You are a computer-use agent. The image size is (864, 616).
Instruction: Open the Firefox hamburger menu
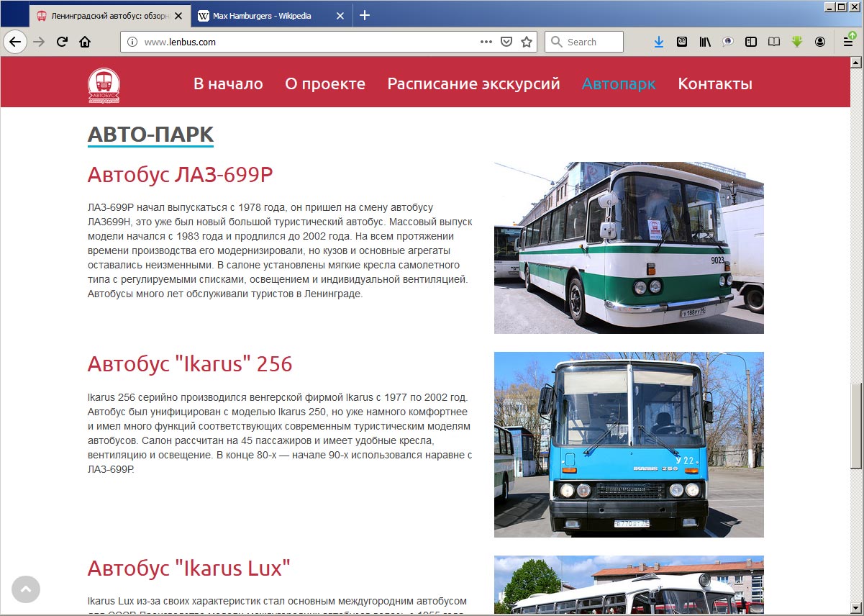(x=849, y=42)
